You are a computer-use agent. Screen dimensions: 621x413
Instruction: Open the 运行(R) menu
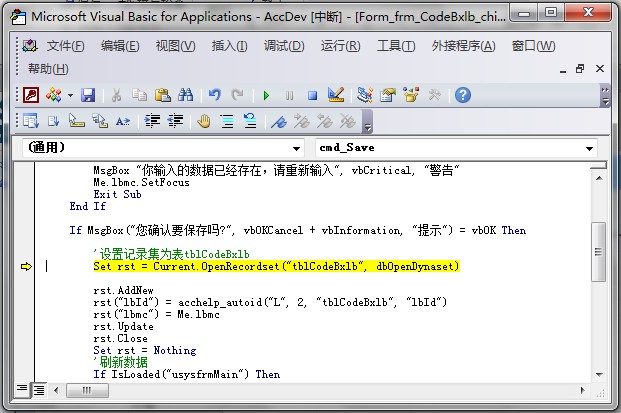[340, 46]
